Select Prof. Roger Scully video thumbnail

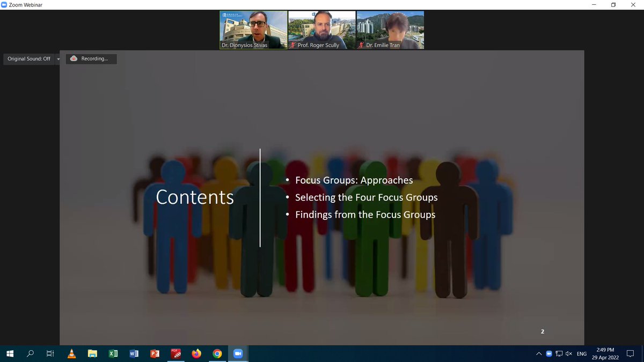[322, 30]
